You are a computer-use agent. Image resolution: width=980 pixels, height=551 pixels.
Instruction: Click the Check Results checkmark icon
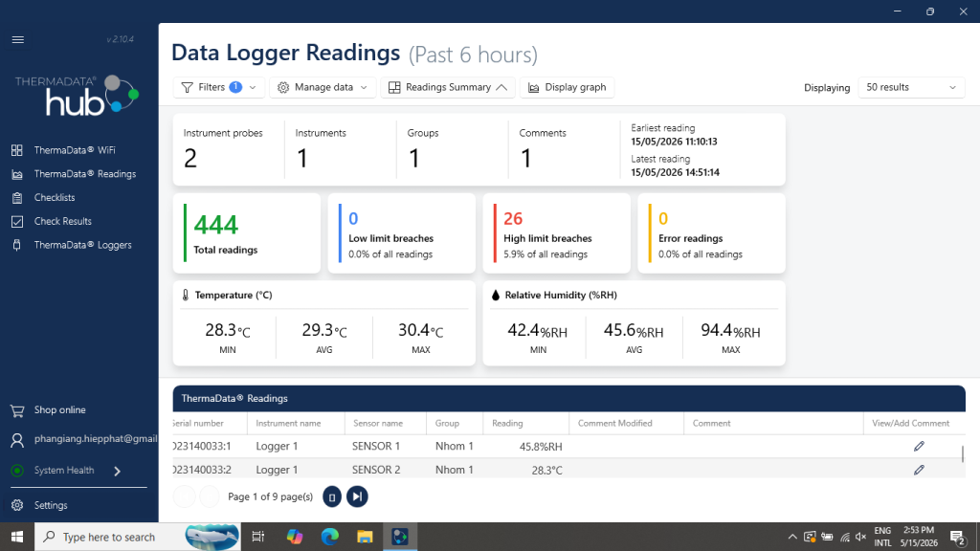[x=17, y=221]
